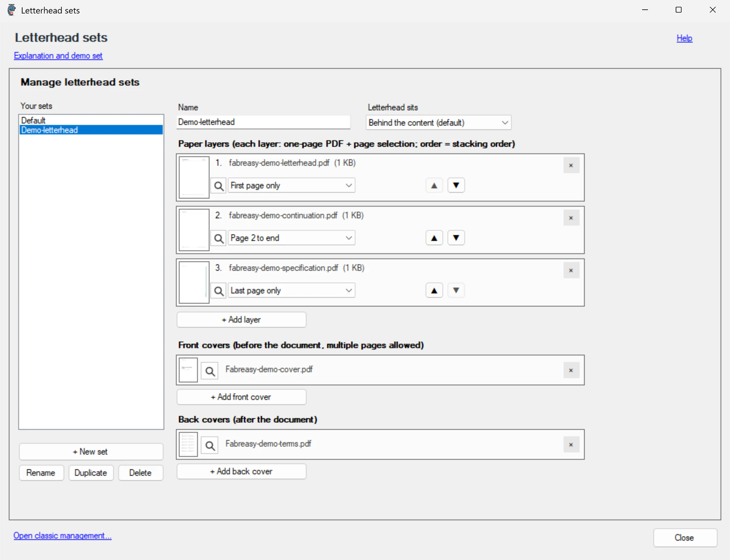
Task: Remove the fabreasy-demo-specification.pdf layer
Action: pyautogui.click(x=571, y=270)
